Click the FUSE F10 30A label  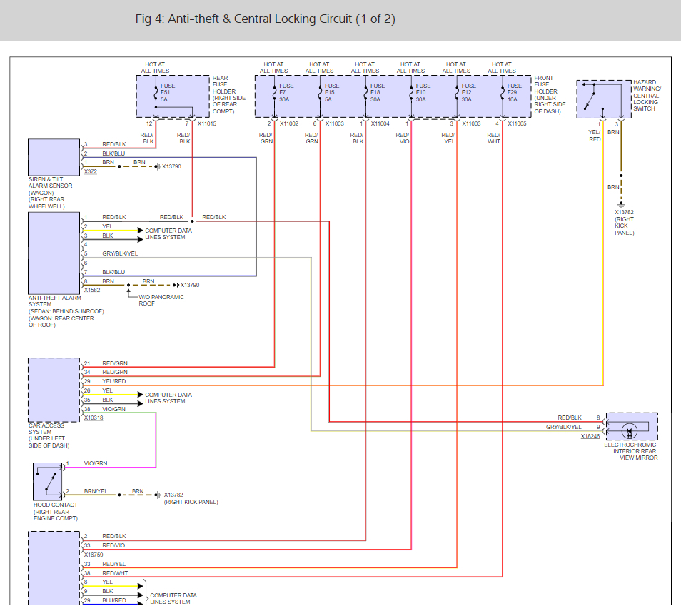click(423, 93)
